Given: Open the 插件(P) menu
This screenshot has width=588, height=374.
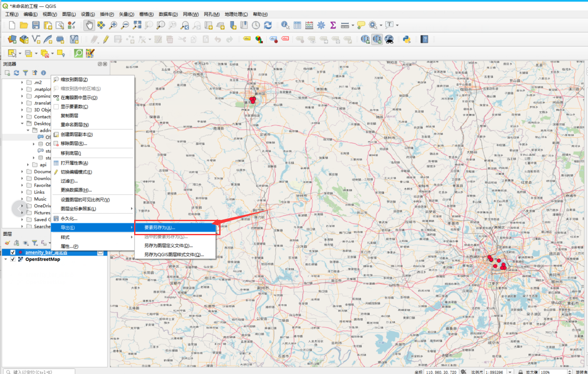Looking at the screenshot, I should (x=107, y=14).
